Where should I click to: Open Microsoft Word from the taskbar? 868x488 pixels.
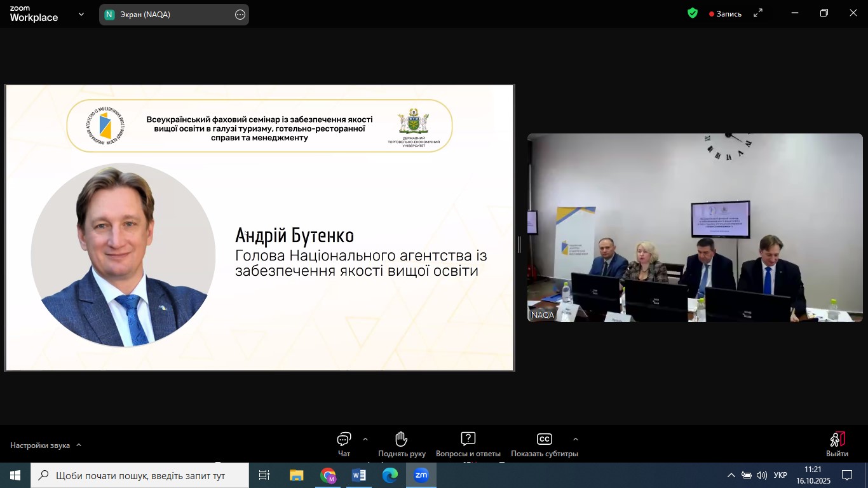[358, 475]
